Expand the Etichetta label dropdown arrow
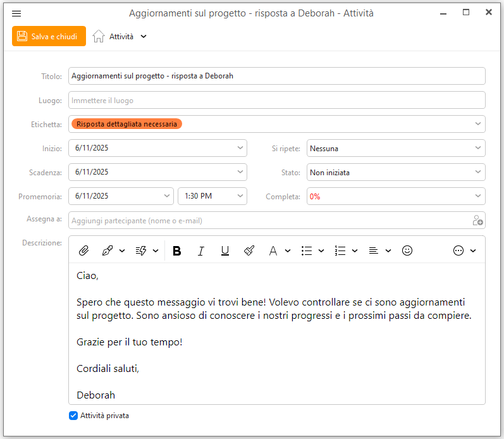This screenshot has width=504, height=439. click(x=477, y=124)
